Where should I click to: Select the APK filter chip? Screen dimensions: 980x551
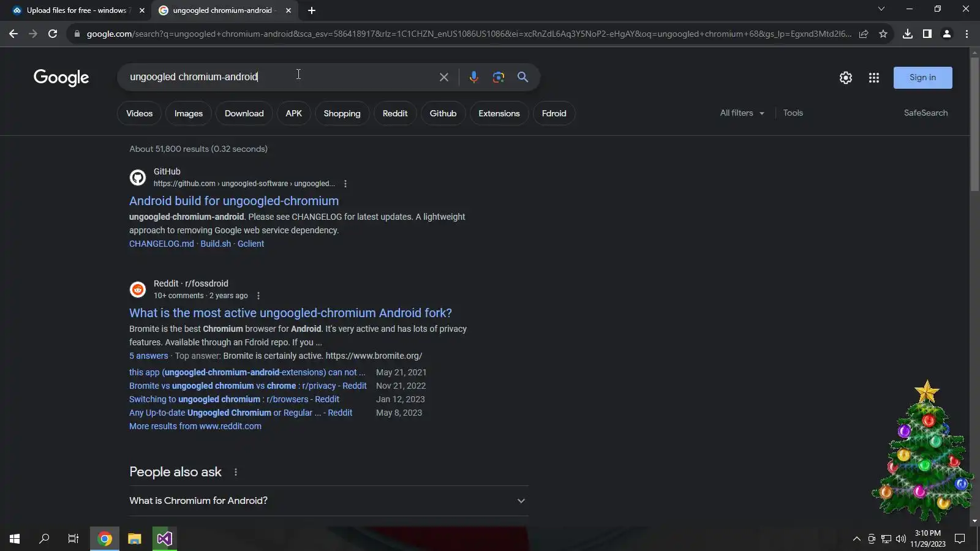294,113
